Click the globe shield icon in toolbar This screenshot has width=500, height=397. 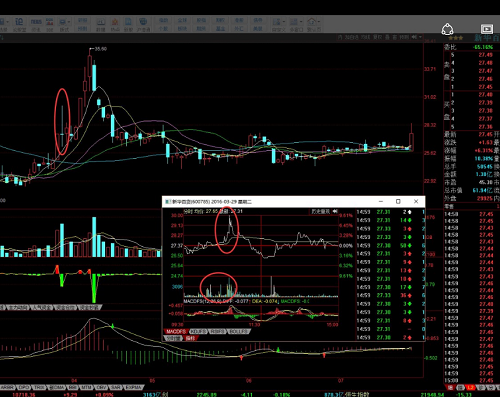pyautogui.click(x=143, y=22)
